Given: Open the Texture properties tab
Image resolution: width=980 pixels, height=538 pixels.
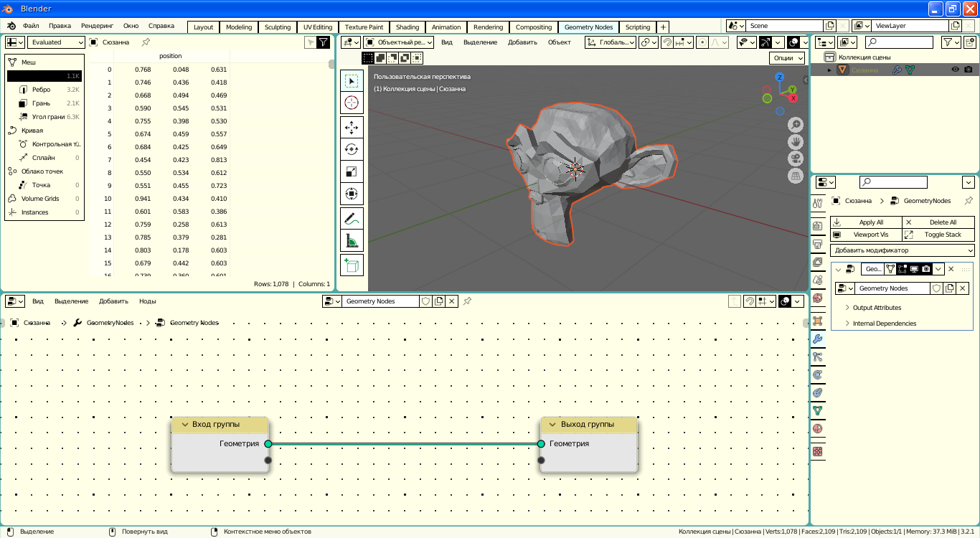Looking at the screenshot, I should 818,452.
